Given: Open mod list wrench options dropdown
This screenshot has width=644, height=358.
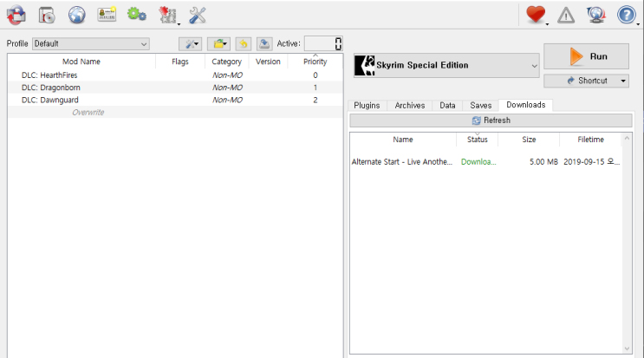Looking at the screenshot, I should click(x=190, y=43).
